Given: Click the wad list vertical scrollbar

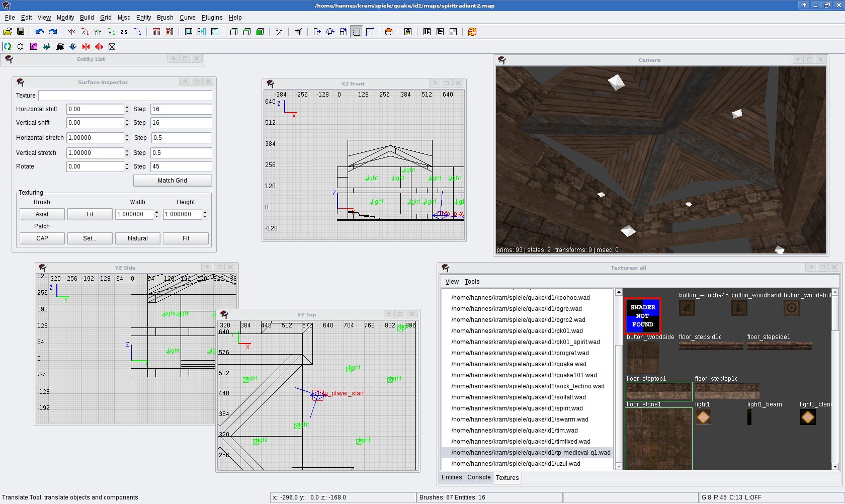Looking at the screenshot, I should coord(618,379).
